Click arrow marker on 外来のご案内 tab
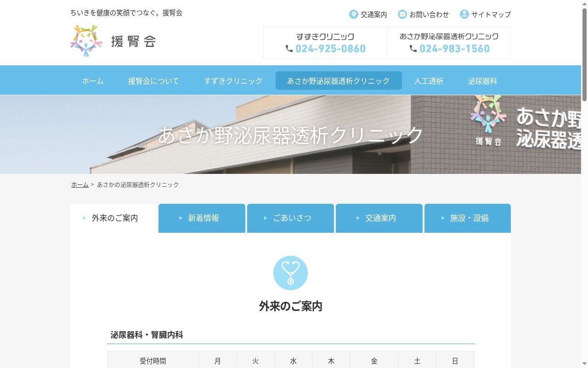 [x=85, y=218]
